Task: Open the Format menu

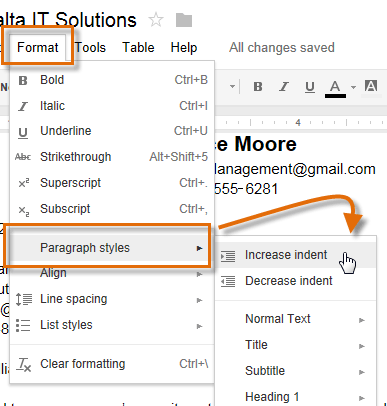Action: click(x=38, y=47)
